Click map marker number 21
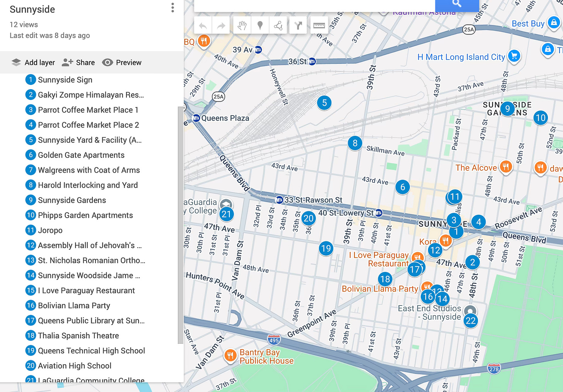The height and width of the screenshot is (392, 563). pos(227,214)
